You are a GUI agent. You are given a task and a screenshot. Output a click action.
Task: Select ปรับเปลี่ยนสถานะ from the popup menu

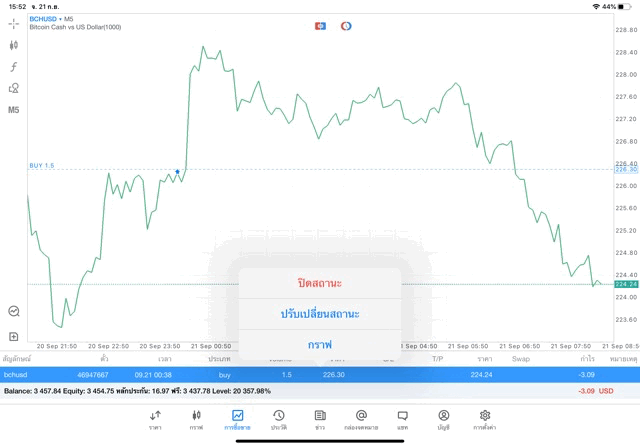pyautogui.click(x=320, y=314)
